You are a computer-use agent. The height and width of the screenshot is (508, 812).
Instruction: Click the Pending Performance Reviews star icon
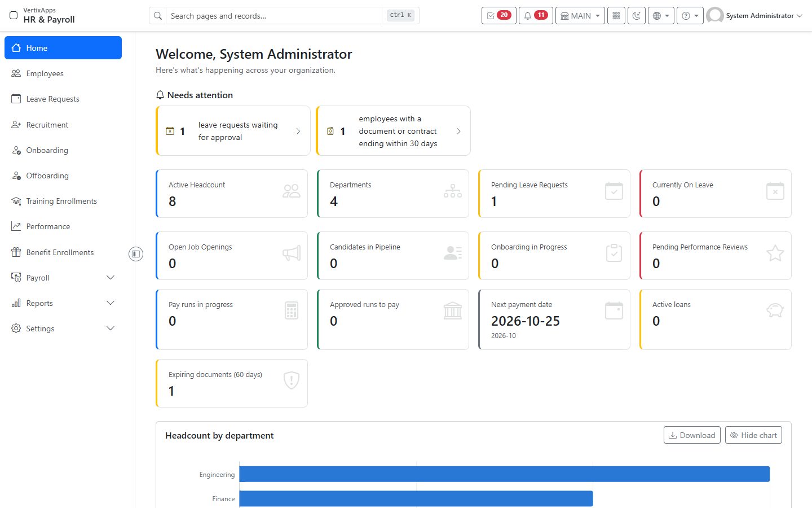775,253
